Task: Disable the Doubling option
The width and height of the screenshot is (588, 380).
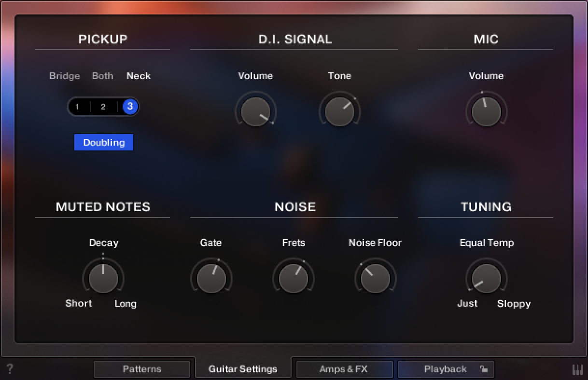Action: pyautogui.click(x=103, y=142)
